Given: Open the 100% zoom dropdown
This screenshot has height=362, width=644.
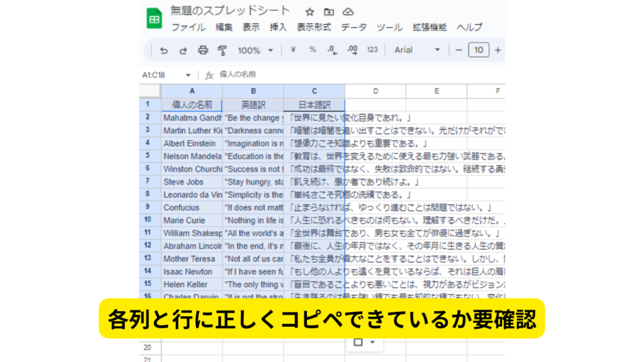Looking at the screenshot, I should pyautogui.click(x=255, y=50).
